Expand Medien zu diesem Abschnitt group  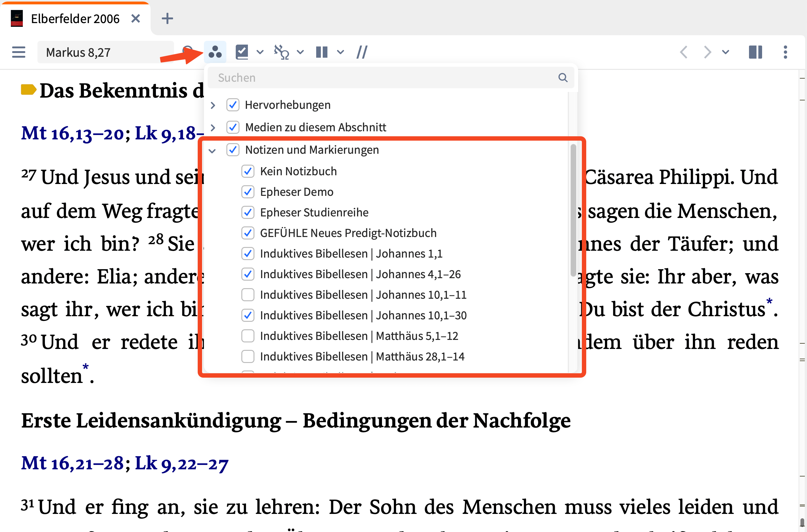pos(213,128)
